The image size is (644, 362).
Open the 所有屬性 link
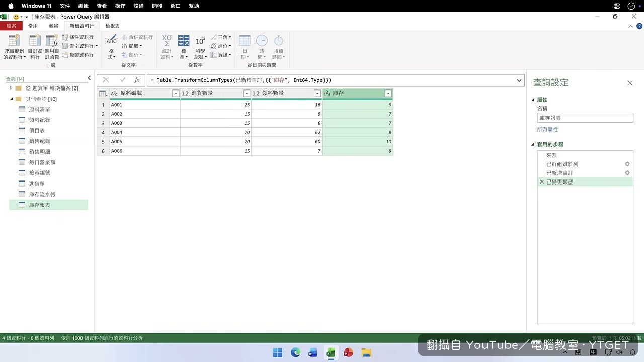[x=547, y=129]
